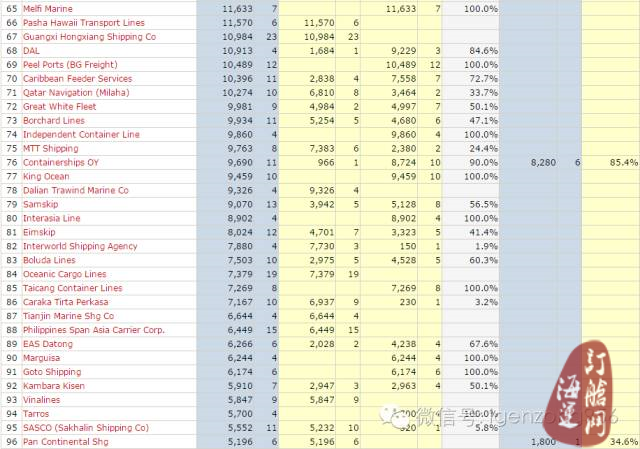
Task: Select orderbook 8,280 in Containerships OY row
Action: [x=543, y=162]
